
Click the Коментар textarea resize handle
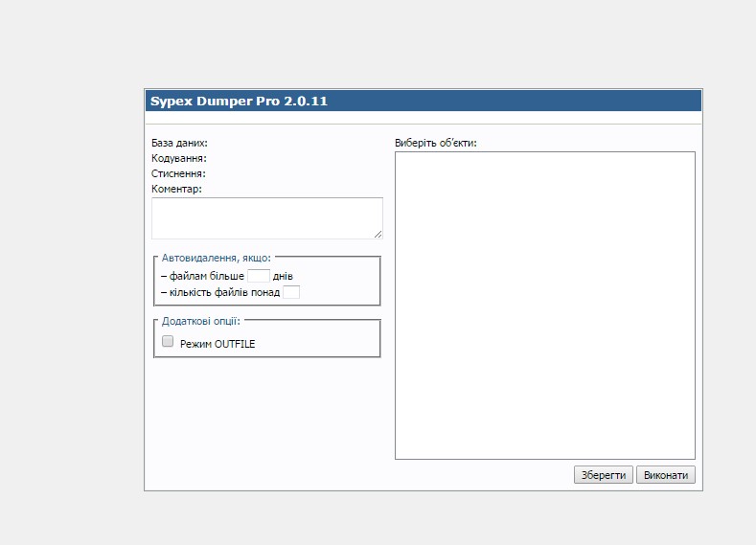pyautogui.click(x=378, y=235)
